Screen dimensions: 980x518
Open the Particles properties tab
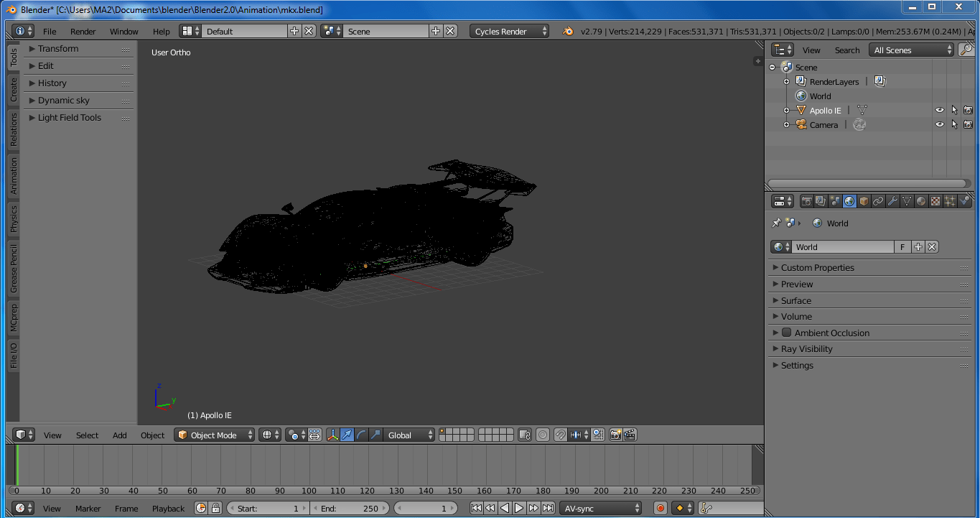950,201
